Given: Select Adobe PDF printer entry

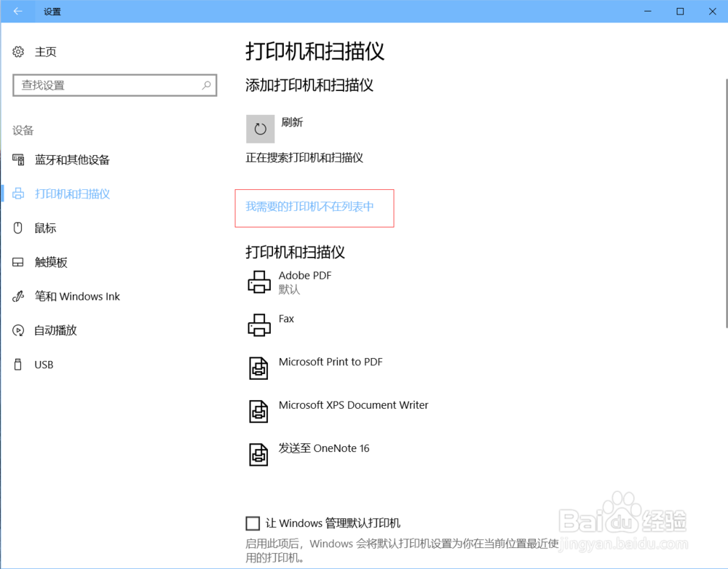Looking at the screenshot, I should coord(305,276).
